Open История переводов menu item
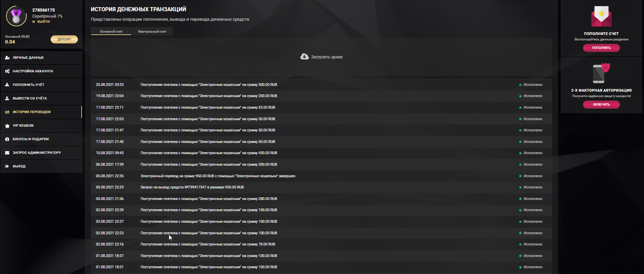Screen dimensions: 644x274 pos(32,112)
